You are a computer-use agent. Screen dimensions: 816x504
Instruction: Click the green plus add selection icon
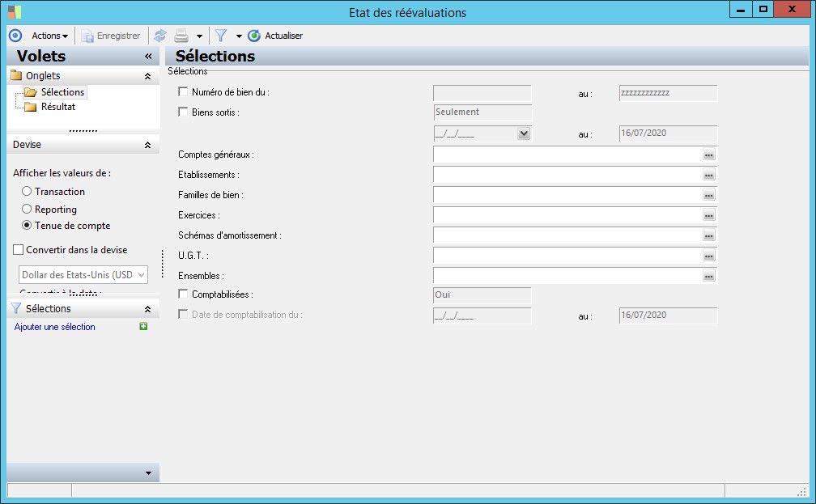(x=143, y=326)
